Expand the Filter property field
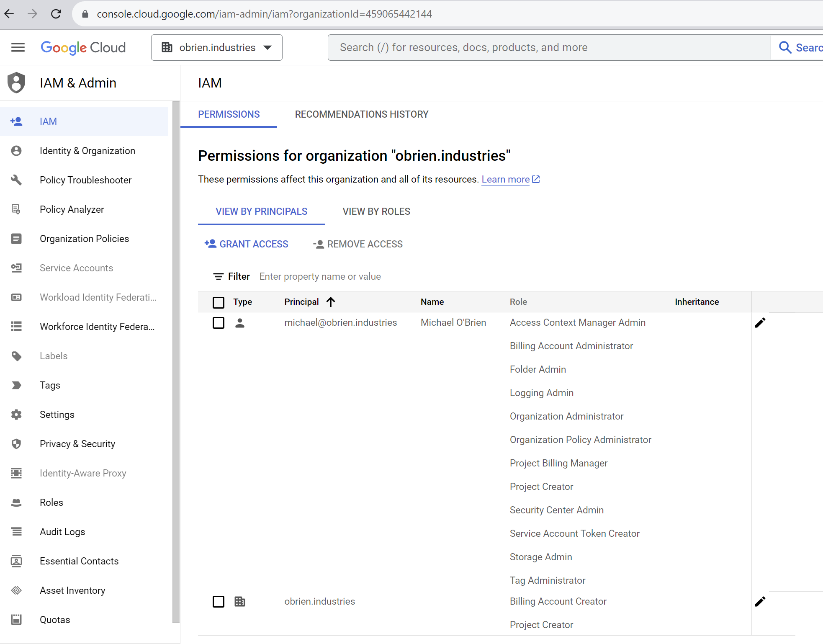Viewport: 823px width, 644px height. click(320, 276)
